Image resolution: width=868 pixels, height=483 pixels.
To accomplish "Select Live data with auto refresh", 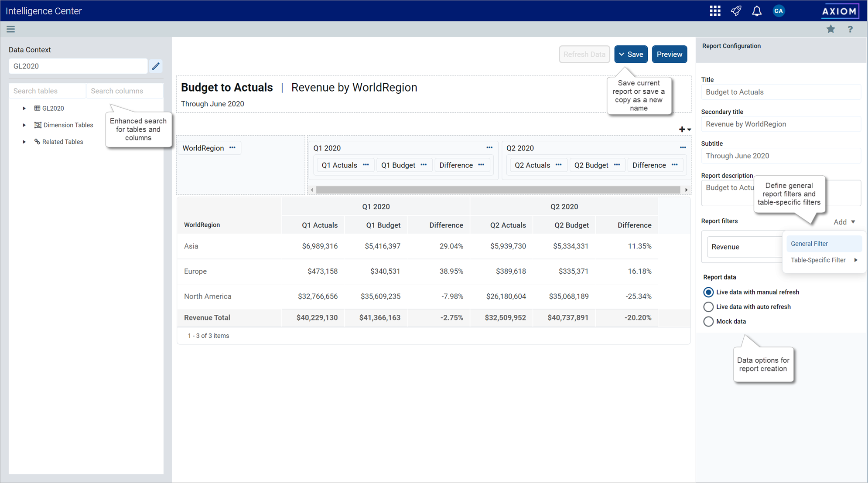I will coord(708,307).
